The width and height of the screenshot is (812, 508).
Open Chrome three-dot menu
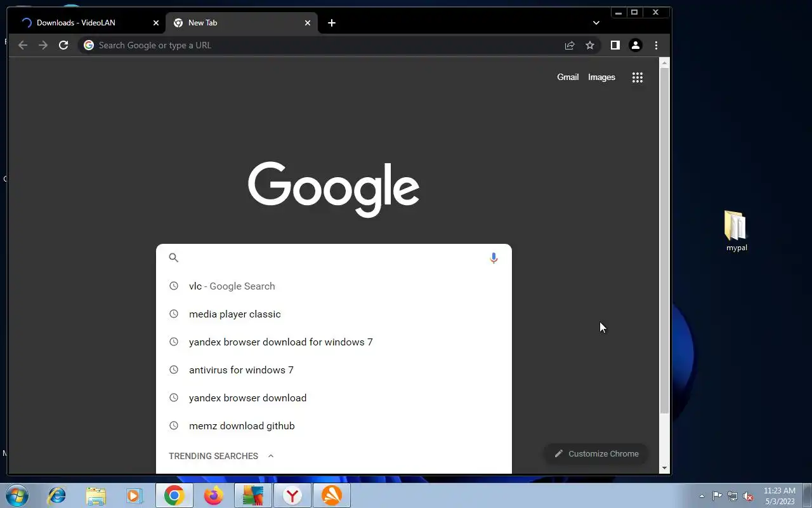(656, 45)
